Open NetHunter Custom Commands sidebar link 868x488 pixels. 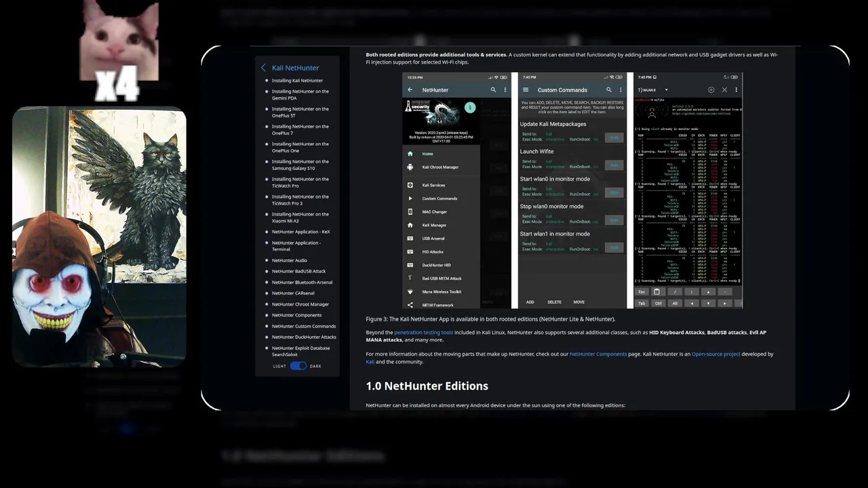point(304,326)
